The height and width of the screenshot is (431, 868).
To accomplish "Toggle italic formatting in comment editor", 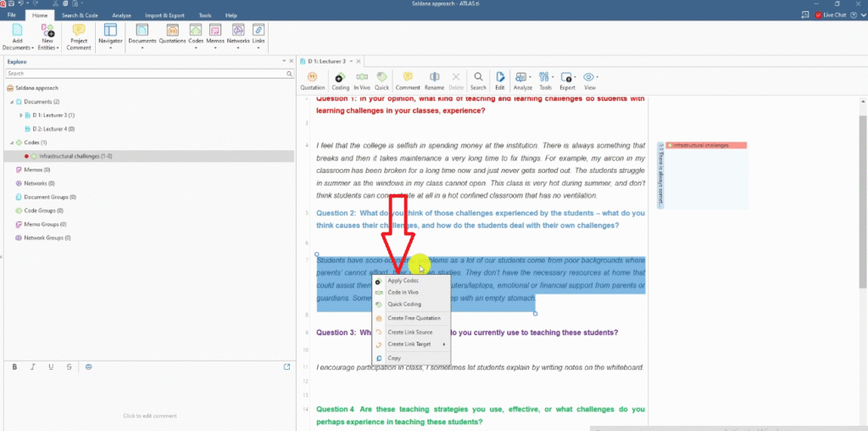I will pyautogui.click(x=33, y=367).
